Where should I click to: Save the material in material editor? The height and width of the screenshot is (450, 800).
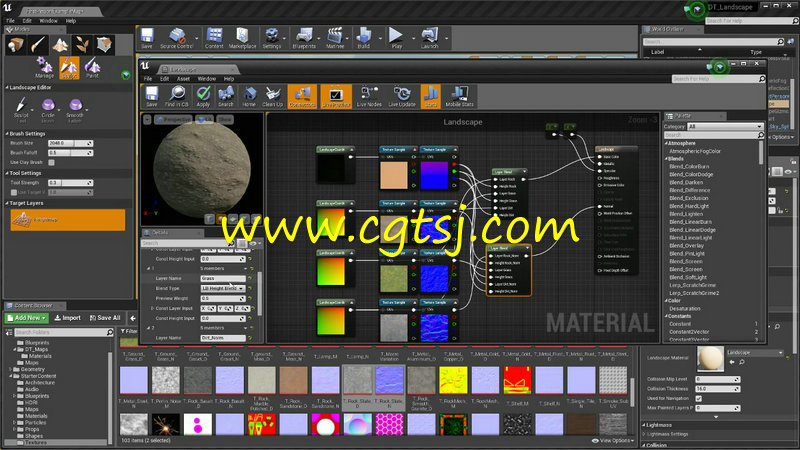(152, 96)
